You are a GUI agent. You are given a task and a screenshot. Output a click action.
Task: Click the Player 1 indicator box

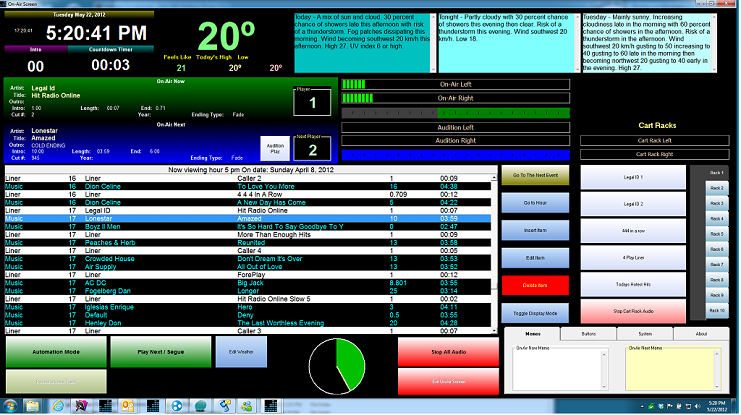point(311,102)
